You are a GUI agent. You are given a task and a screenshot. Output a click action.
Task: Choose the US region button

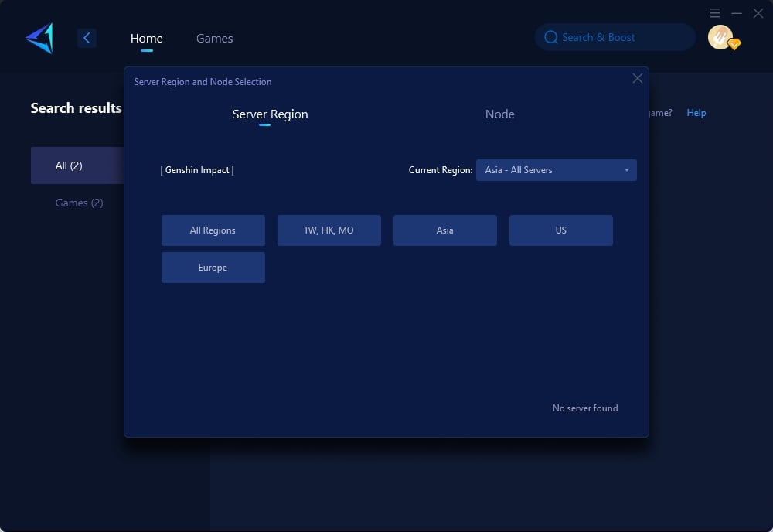561,230
